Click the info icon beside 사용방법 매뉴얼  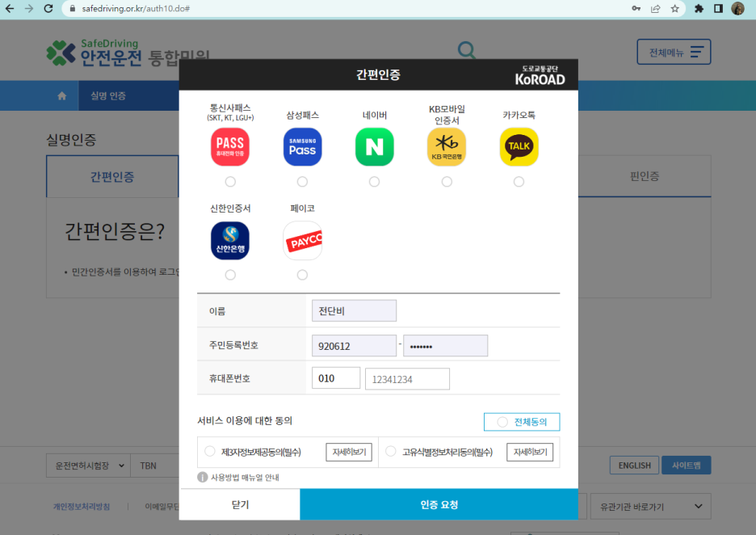(x=203, y=477)
